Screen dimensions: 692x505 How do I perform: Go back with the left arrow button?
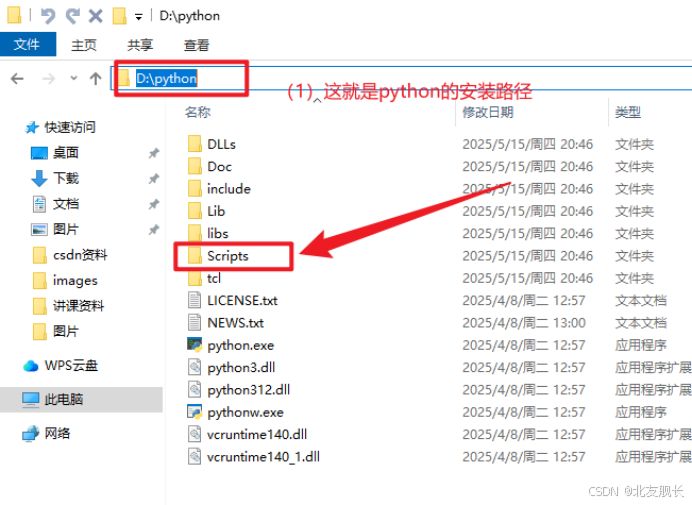click(x=17, y=79)
